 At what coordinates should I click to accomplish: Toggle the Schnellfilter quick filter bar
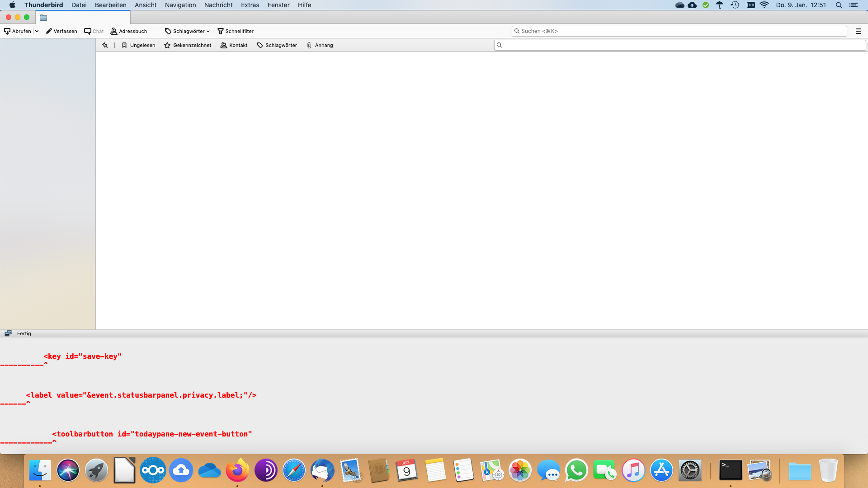236,31
